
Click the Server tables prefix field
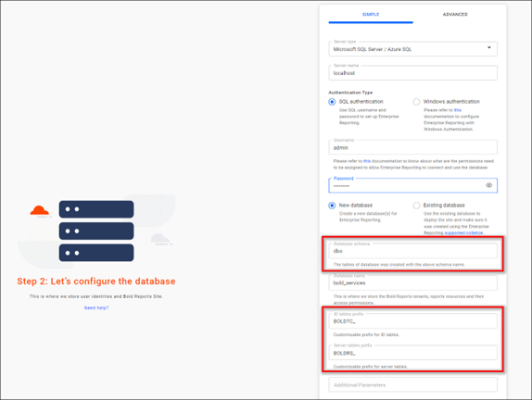pos(413,353)
